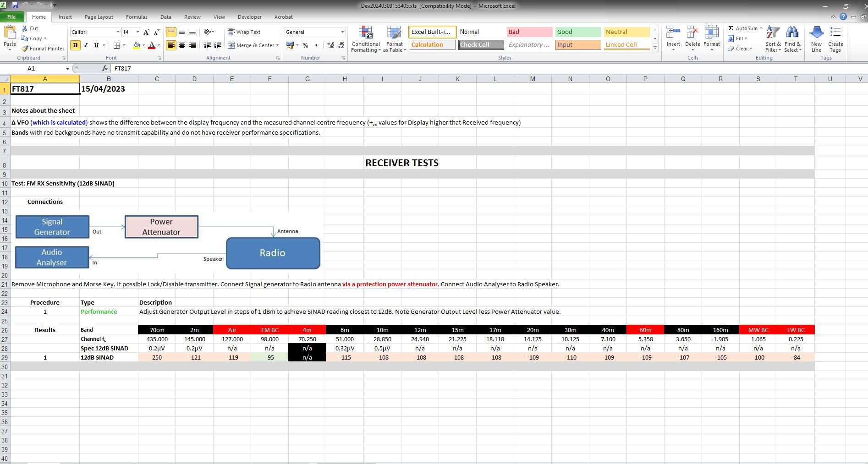Toggle middle vertical alignment
Viewport: 868px width, 464px height.
[182, 32]
